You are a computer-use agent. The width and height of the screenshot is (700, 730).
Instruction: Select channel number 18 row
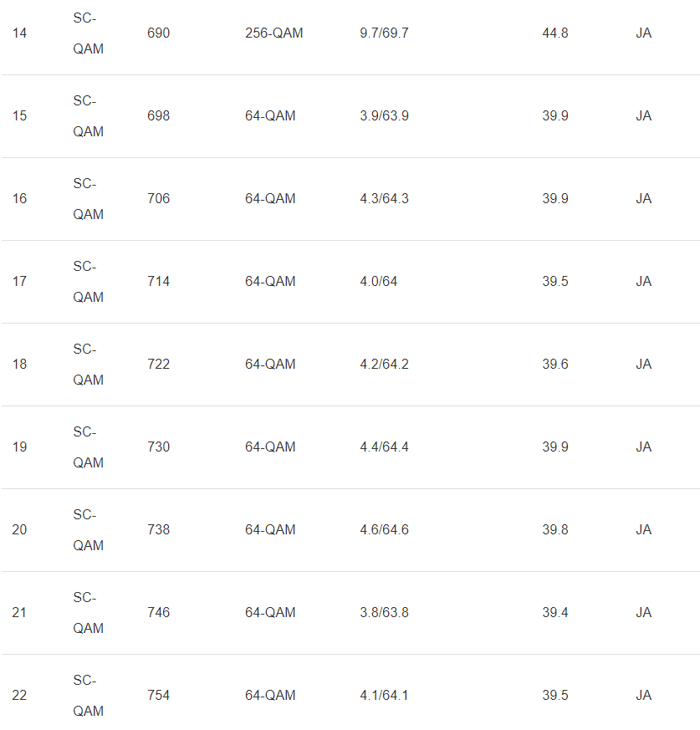click(x=19, y=365)
